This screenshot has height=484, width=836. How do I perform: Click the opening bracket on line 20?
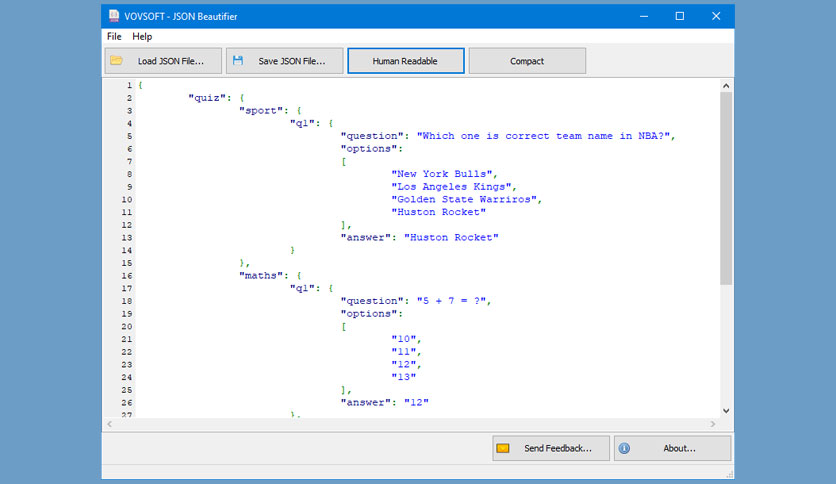[x=344, y=326]
